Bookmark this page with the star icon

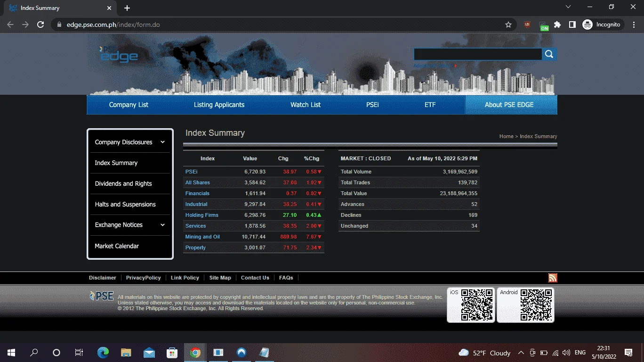[508, 25]
